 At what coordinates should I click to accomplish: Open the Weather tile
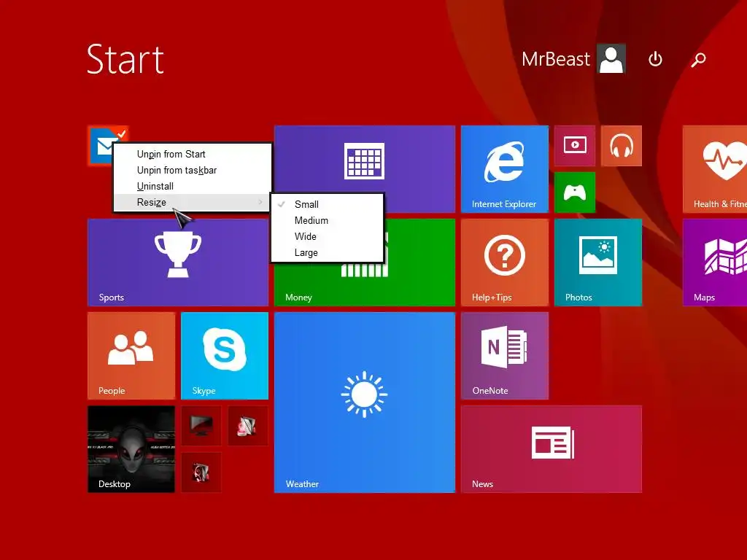(365, 402)
